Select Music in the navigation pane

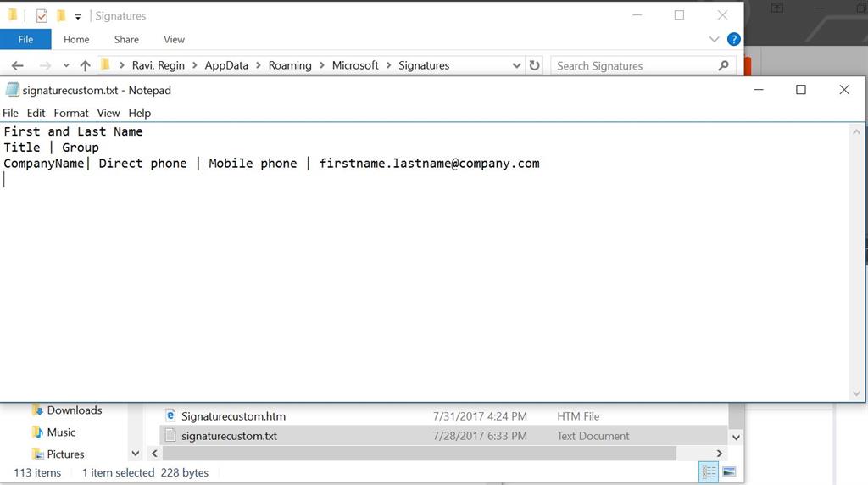click(x=61, y=432)
